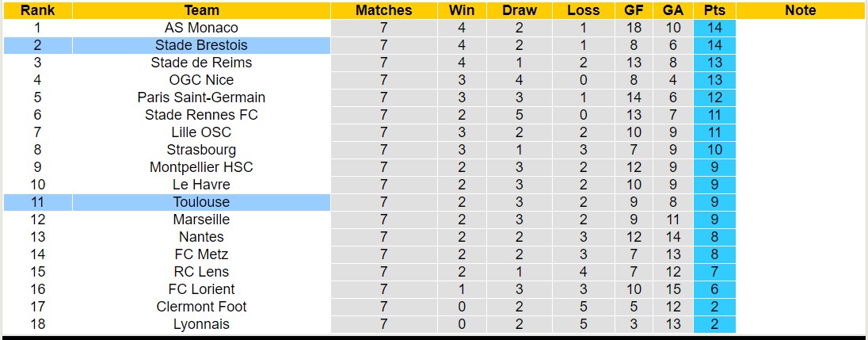Select the GF column header
868x340 pixels.
click(634, 10)
